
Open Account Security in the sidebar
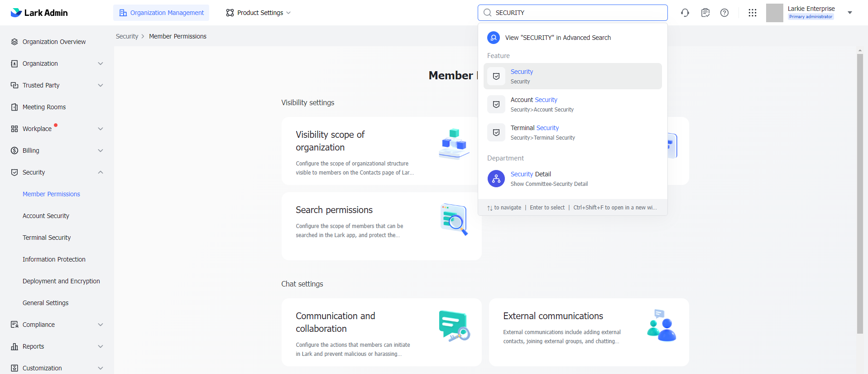pos(46,216)
